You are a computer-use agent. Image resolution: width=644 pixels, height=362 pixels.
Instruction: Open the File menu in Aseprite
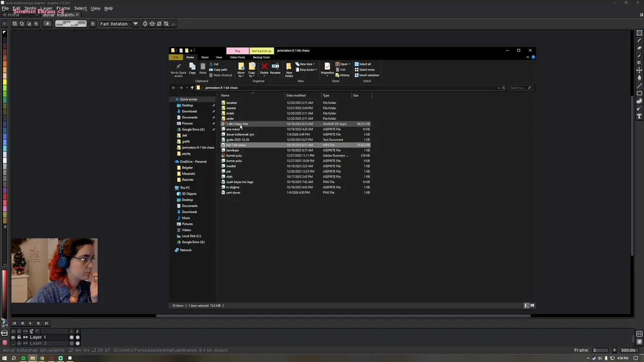click(x=5, y=8)
